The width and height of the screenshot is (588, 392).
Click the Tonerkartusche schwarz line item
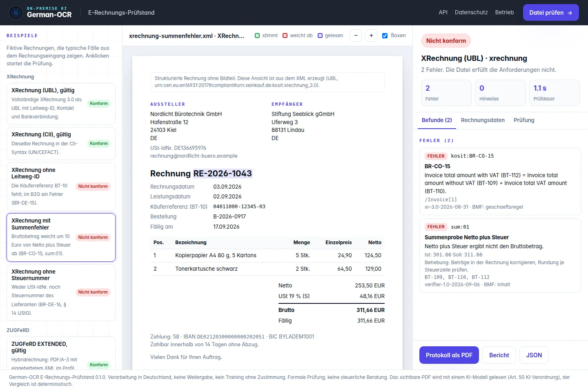(x=267, y=269)
